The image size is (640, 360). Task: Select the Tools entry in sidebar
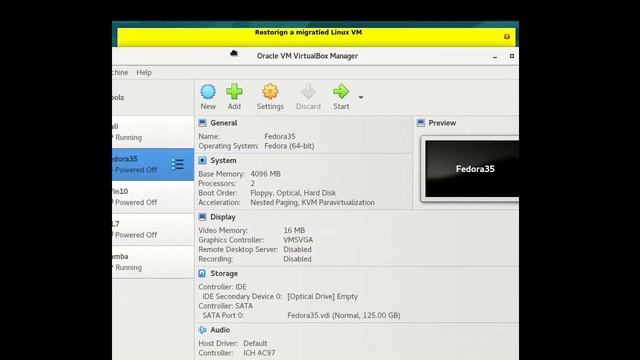click(x=153, y=97)
